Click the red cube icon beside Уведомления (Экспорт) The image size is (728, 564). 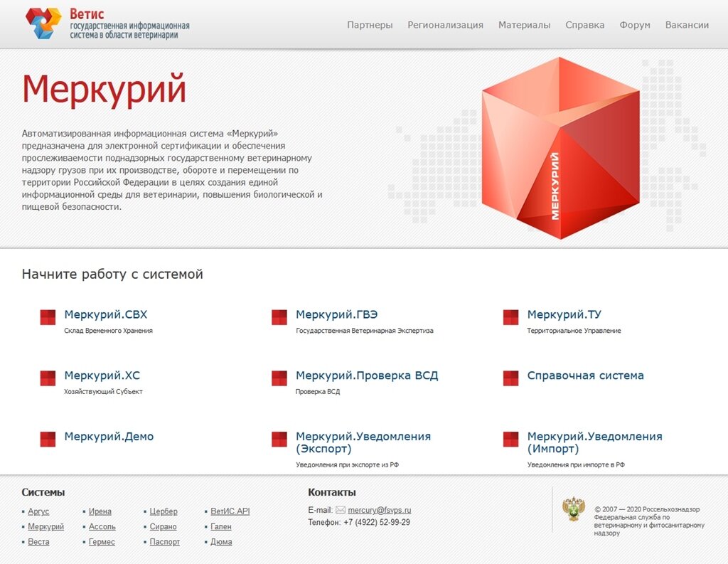click(x=279, y=439)
